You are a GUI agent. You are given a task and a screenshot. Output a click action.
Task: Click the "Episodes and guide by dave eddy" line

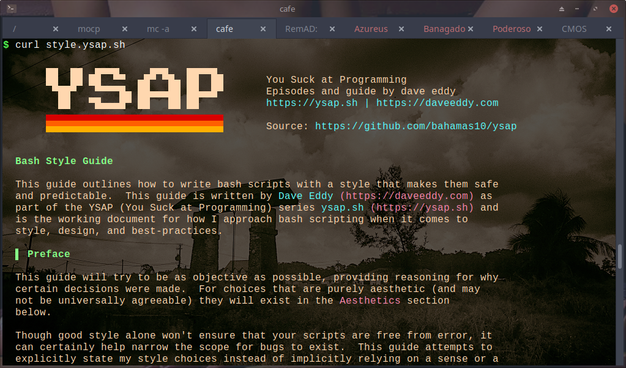click(361, 91)
